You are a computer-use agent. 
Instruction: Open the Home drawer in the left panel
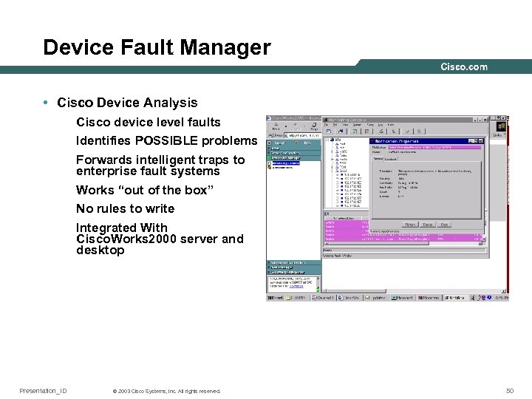tap(294, 149)
